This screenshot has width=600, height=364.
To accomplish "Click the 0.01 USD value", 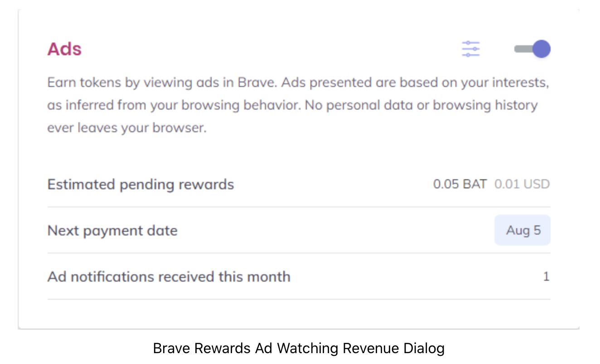I will pos(522,184).
